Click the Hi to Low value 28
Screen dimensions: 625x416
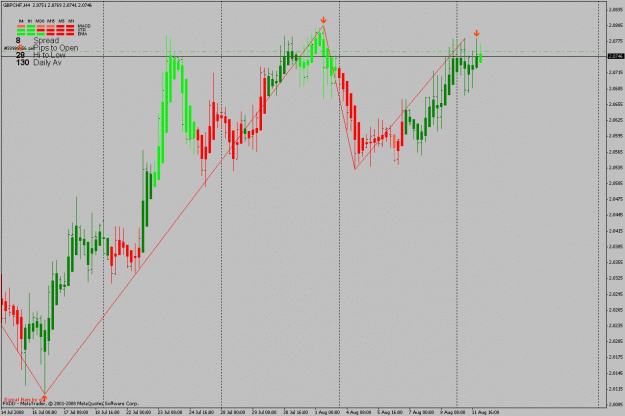[20, 55]
